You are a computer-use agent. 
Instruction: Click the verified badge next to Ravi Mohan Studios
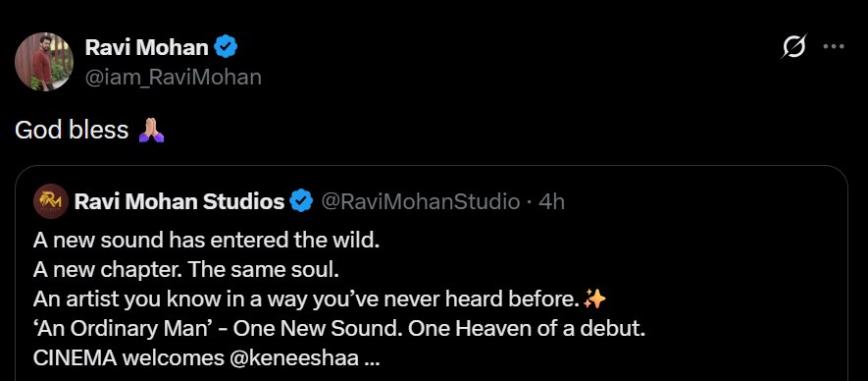coord(302,202)
